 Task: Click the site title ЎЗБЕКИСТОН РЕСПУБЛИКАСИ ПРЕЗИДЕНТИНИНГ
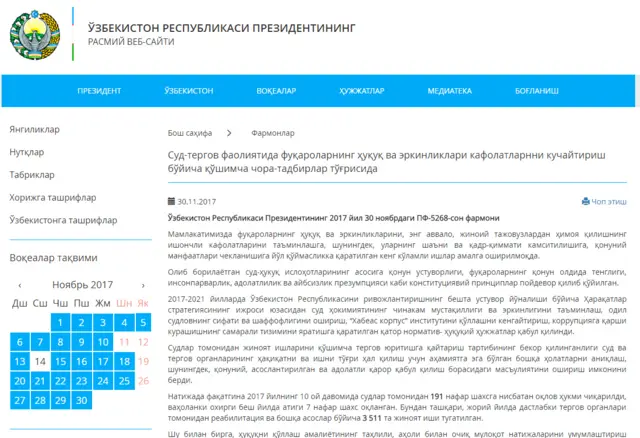[x=222, y=28]
